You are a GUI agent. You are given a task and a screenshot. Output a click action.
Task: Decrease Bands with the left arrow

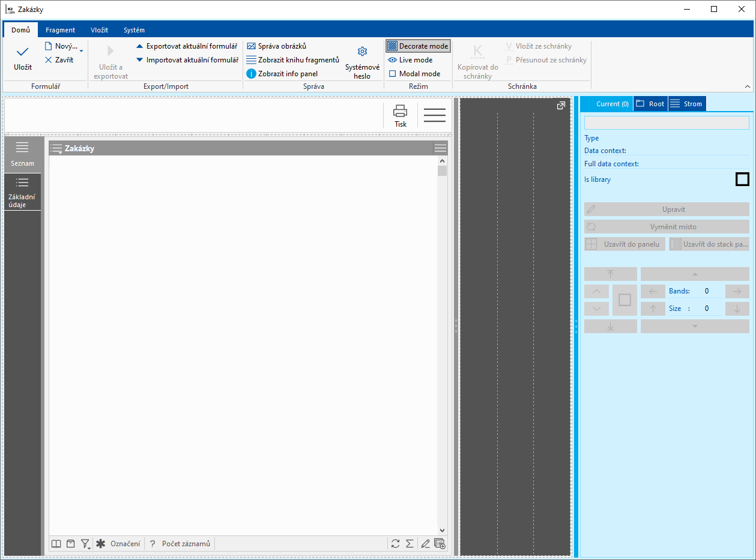(653, 291)
